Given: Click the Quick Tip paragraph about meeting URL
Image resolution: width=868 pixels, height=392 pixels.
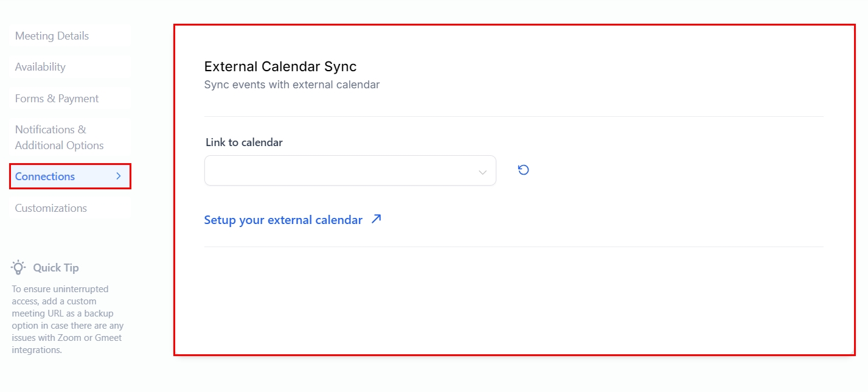Looking at the screenshot, I should tap(67, 319).
